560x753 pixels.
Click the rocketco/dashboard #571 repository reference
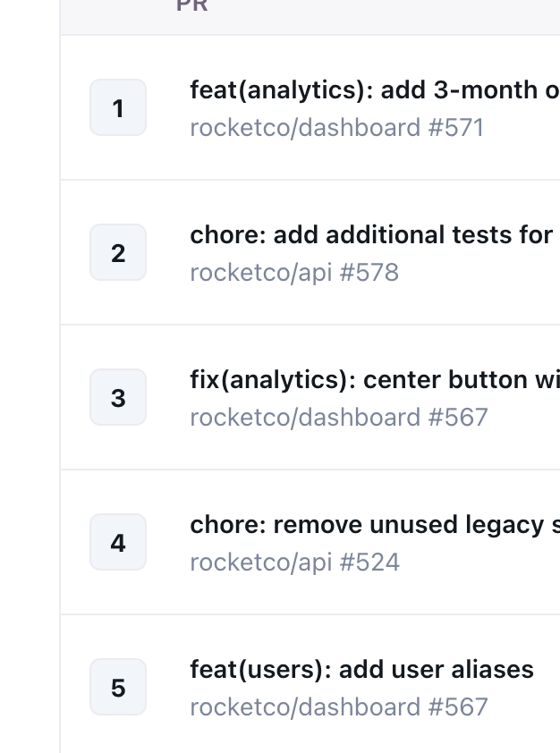pos(336,128)
